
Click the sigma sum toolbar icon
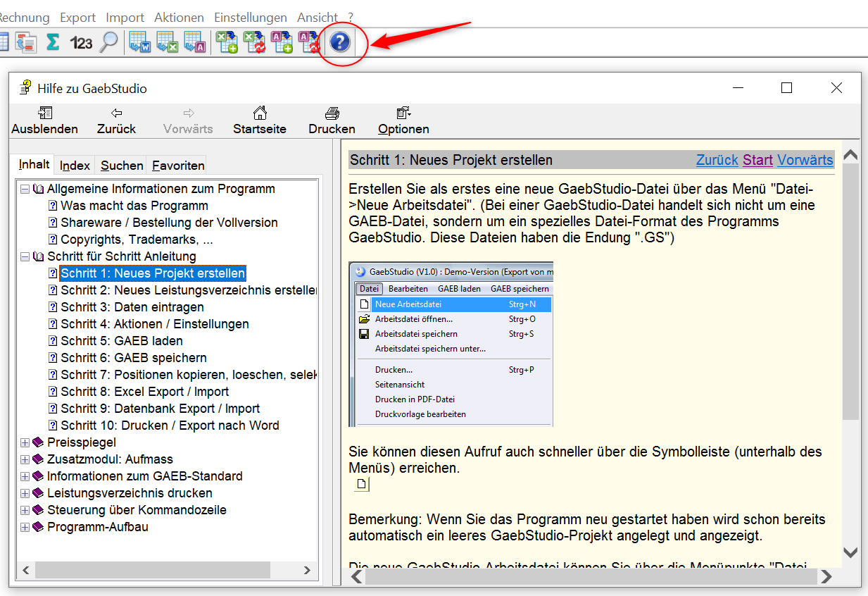[x=52, y=43]
